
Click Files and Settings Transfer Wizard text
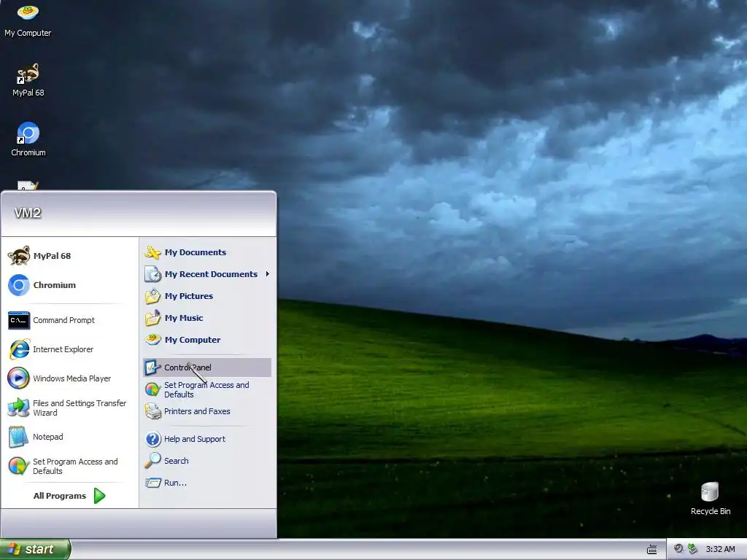tap(80, 408)
